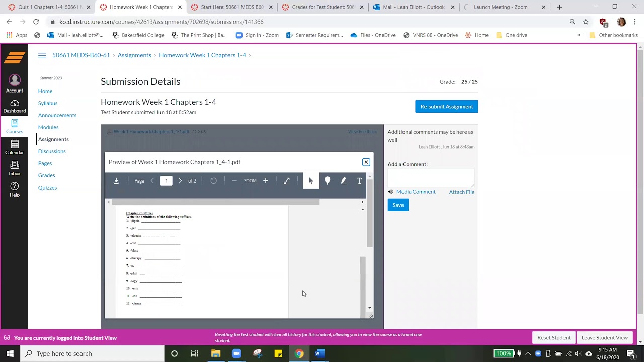Open Calendar in Canvas global nav

(x=15, y=147)
